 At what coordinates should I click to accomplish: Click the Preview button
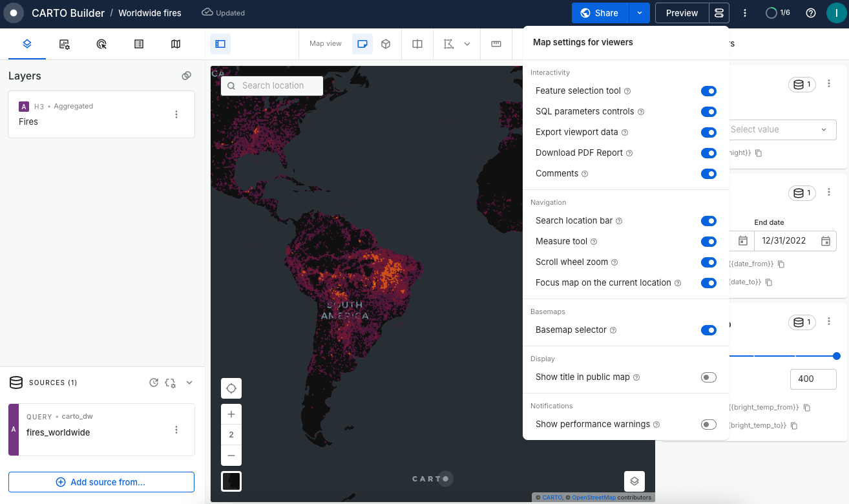(x=682, y=13)
